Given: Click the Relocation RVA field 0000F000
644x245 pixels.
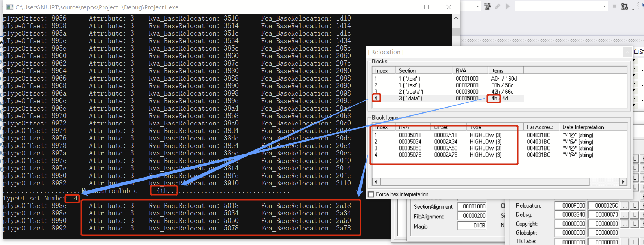Looking at the screenshot, I should pos(571,206).
